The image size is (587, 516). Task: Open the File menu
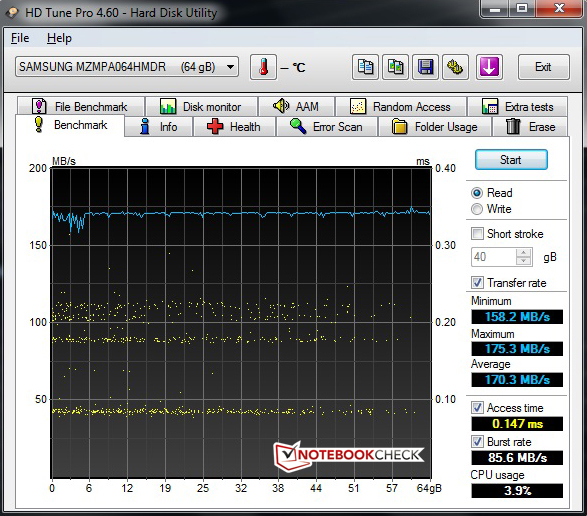pos(20,38)
